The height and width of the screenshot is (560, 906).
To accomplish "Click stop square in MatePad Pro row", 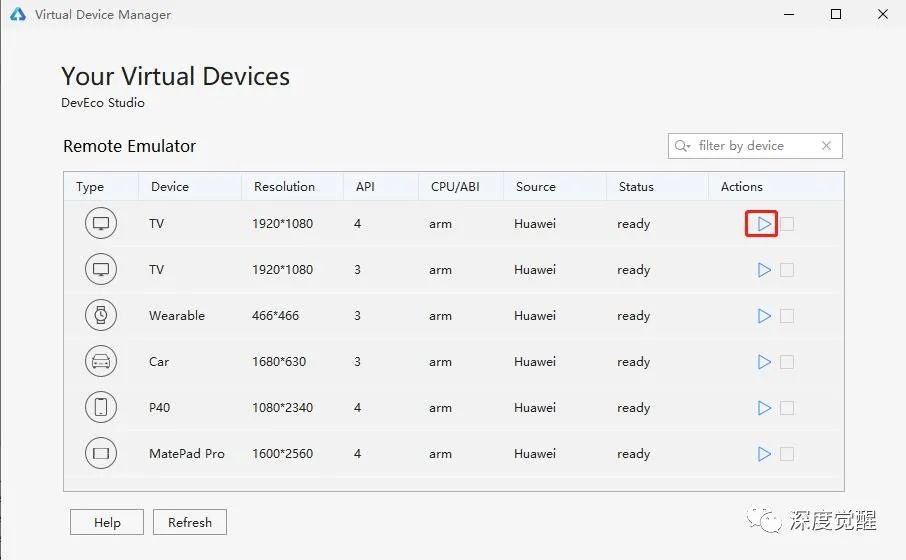I will [x=787, y=454].
